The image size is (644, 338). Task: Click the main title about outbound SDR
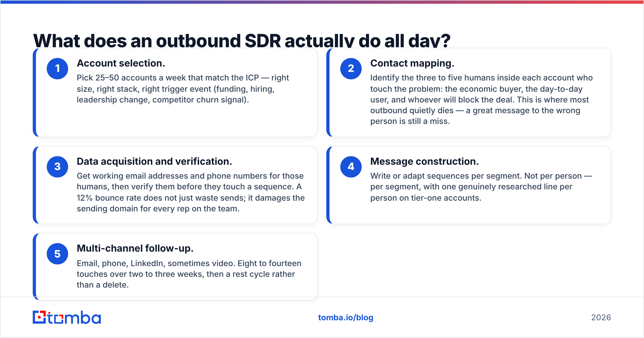click(x=241, y=41)
